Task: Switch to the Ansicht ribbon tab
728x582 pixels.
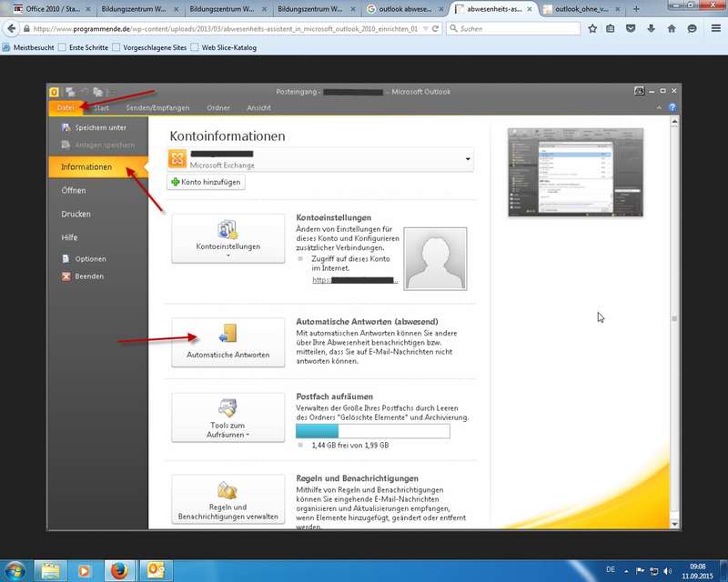Action: pyautogui.click(x=258, y=107)
